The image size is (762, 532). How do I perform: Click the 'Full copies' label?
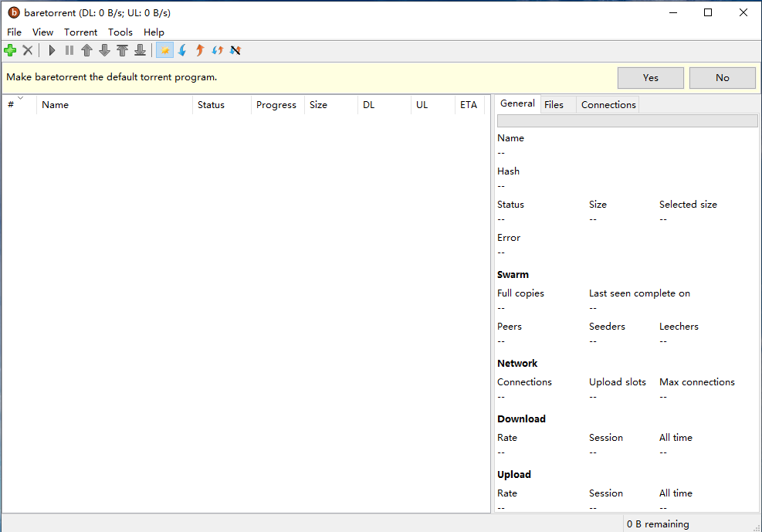[x=520, y=293]
